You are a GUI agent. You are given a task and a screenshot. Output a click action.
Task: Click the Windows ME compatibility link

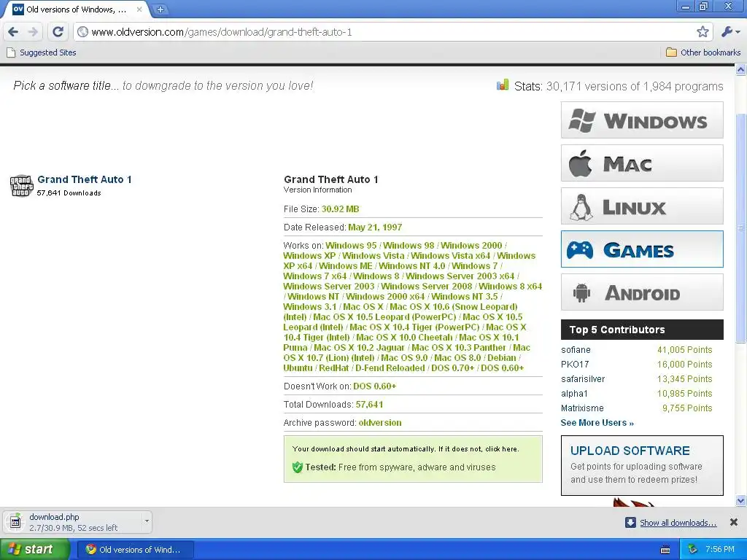pyautogui.click(x=345, y=265)
